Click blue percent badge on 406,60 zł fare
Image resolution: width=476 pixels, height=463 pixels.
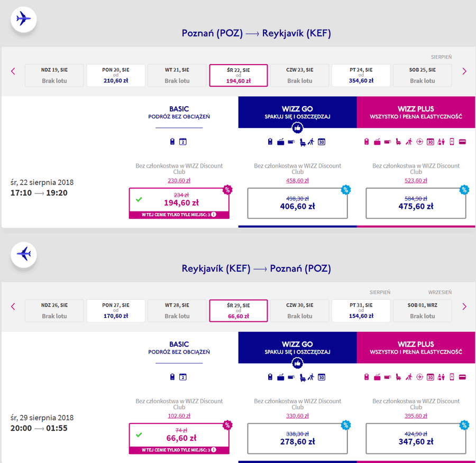pyautogui.click(x=345, y=190)
